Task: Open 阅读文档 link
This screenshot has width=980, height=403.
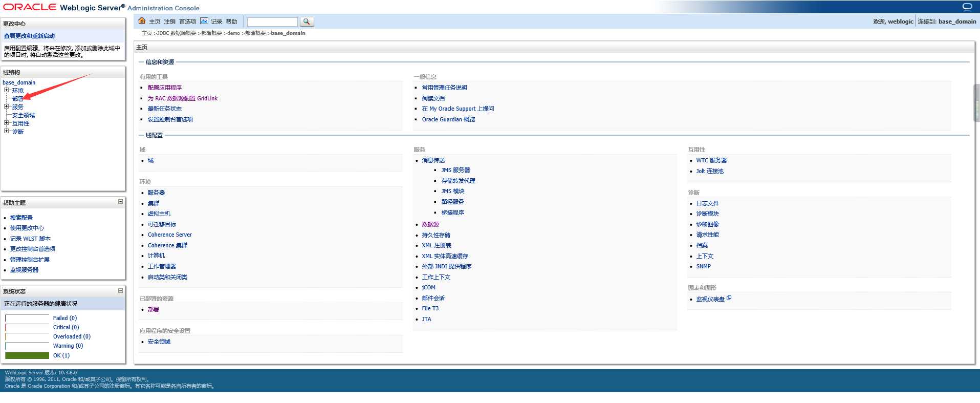Action: tap(433, 98)
